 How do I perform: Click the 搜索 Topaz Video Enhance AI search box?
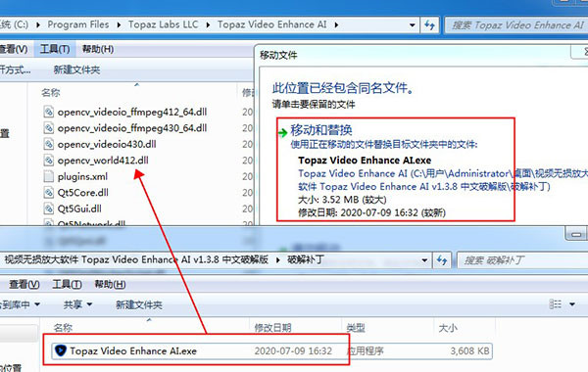(x=516, y=25)
